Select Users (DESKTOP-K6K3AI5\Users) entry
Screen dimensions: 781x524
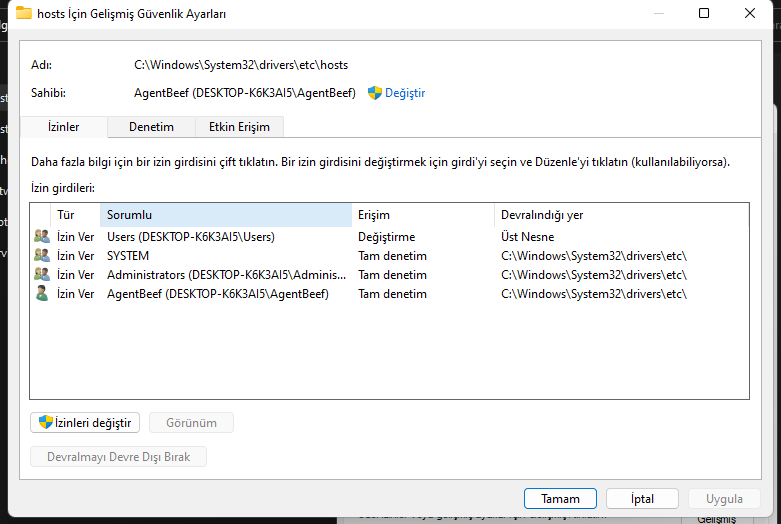[191, 237]
